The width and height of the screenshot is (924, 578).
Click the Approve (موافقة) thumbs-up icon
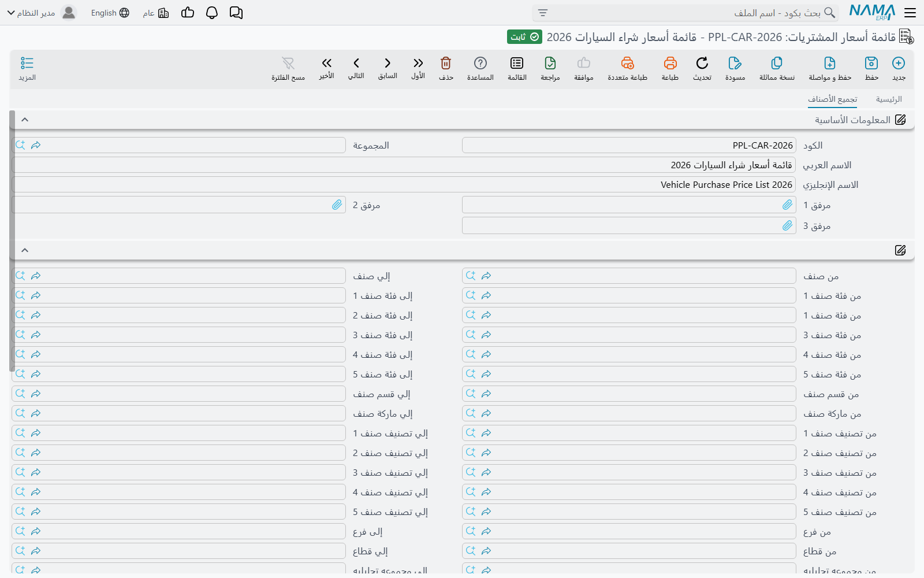click(584, 63)
